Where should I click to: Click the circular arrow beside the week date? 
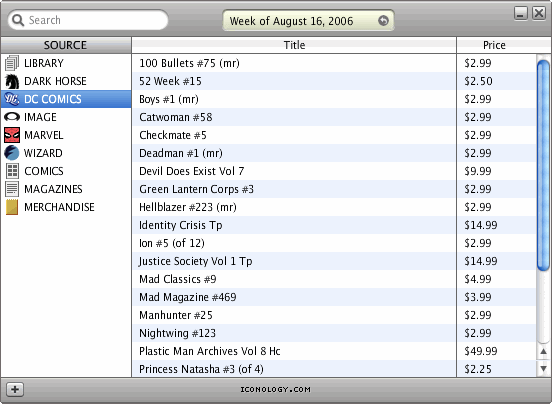point(383,21)
